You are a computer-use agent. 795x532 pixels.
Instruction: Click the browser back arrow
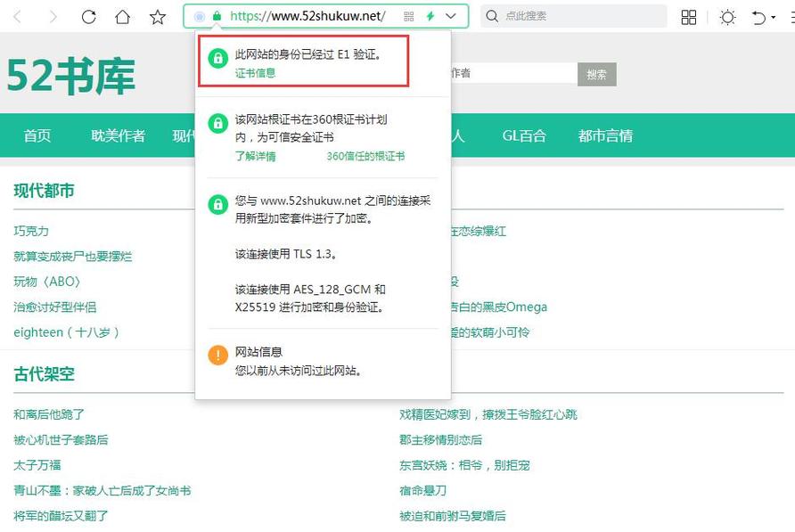click(17, 17)
